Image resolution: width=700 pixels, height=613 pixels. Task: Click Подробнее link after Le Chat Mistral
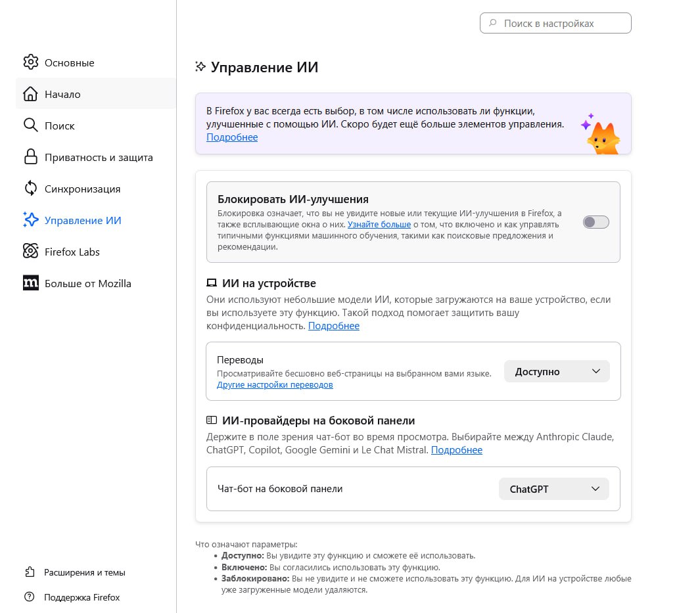click(457, 450)
